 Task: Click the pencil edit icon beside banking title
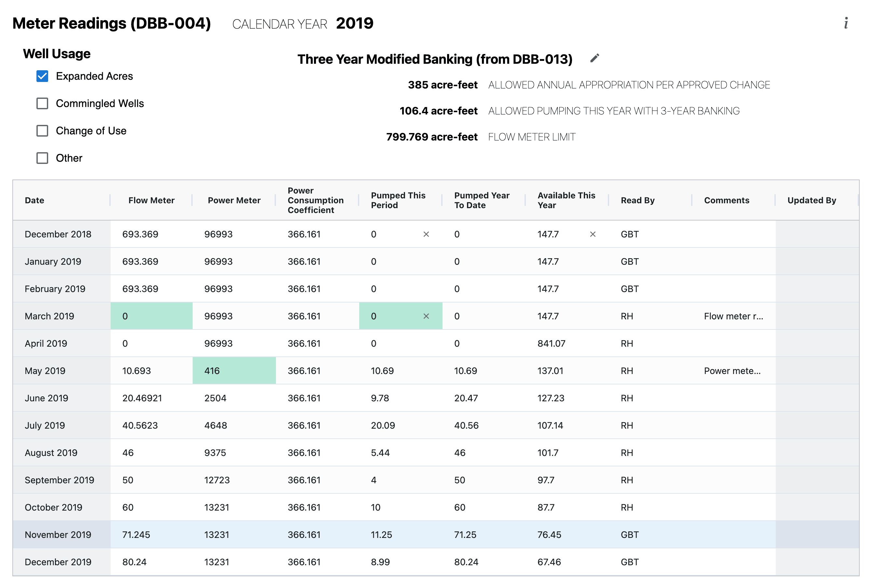pos(594,59)
